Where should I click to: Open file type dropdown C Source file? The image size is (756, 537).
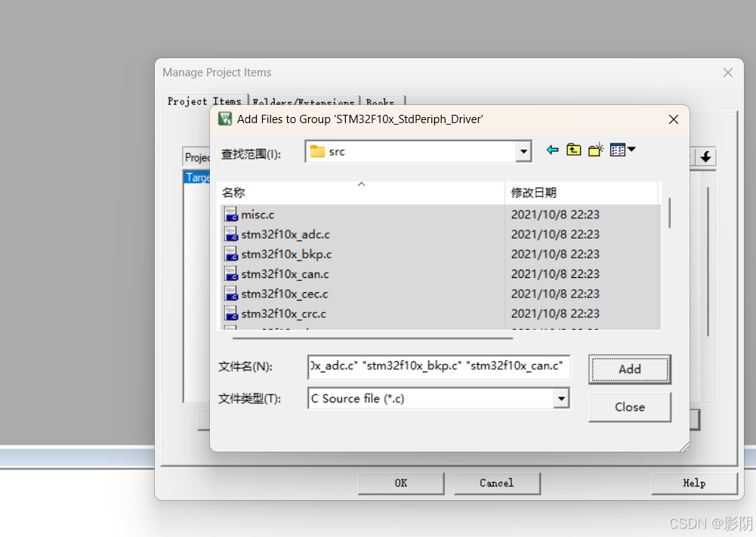pyautogui.click(x=561, y=398)
